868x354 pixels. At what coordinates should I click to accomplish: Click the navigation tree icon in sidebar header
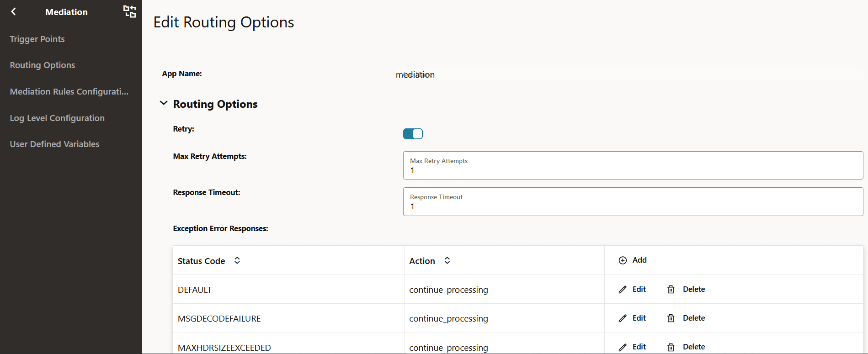coord(130,12)
